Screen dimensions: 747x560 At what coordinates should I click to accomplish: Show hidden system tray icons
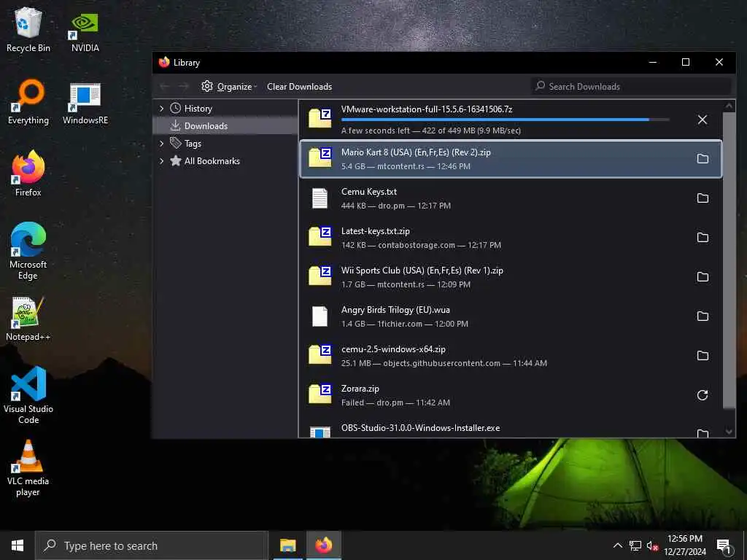pos(617,545)
